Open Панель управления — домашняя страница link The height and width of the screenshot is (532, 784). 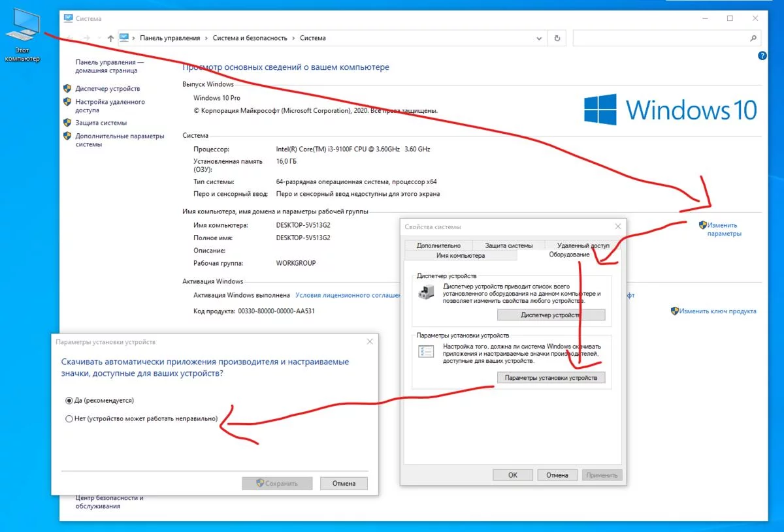(x=109, y=66)
